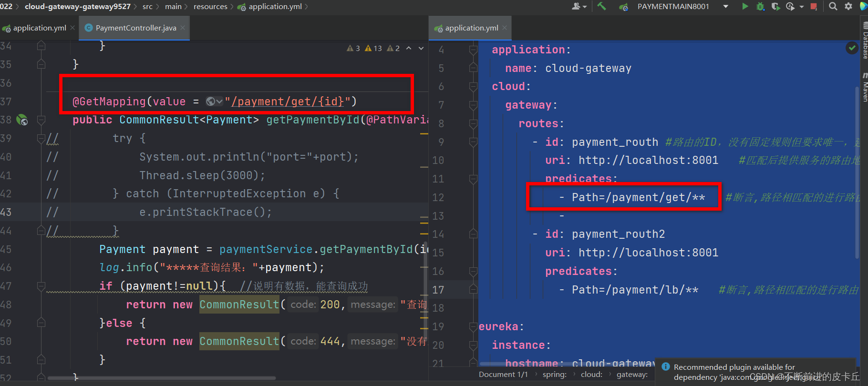Image resolution: width=868 pixels, height=386 pixels.
Task: Toggle fold marker at line 49 else block
Action: 41,323
